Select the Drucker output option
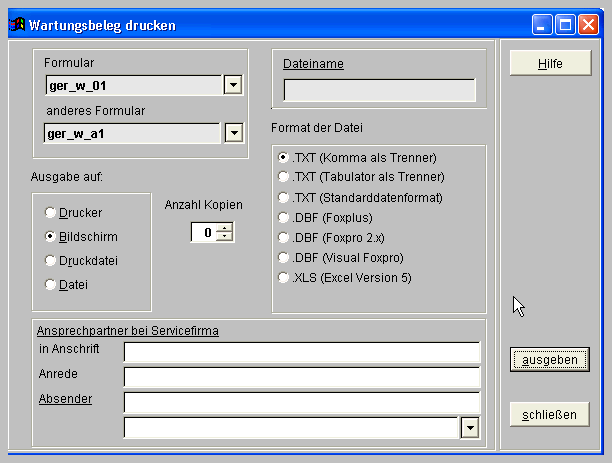The height and width of the screenshot is (463, 612). [x=50, y=213]
